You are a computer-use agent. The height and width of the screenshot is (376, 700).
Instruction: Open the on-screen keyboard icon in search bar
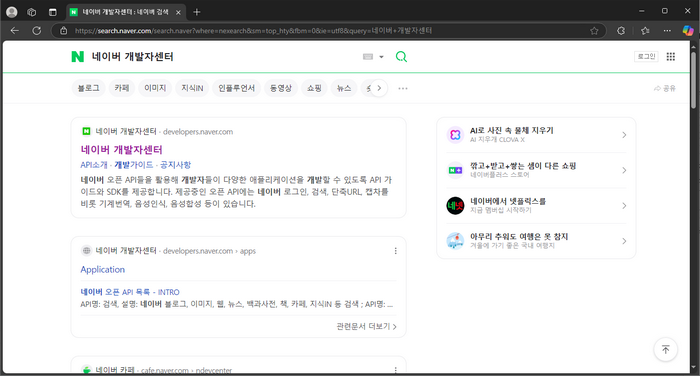click(x=368, y=57)
